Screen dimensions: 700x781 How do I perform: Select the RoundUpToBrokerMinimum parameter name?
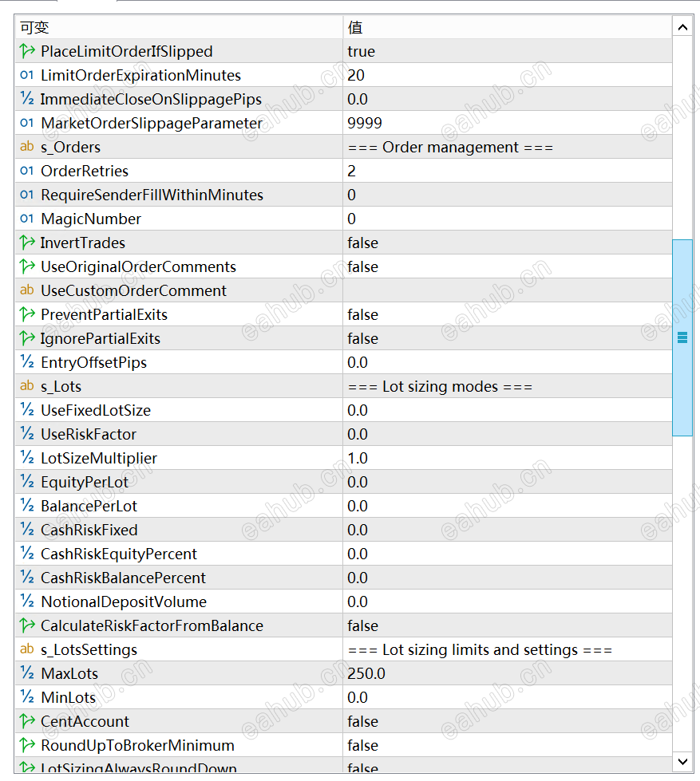(137, 745)
